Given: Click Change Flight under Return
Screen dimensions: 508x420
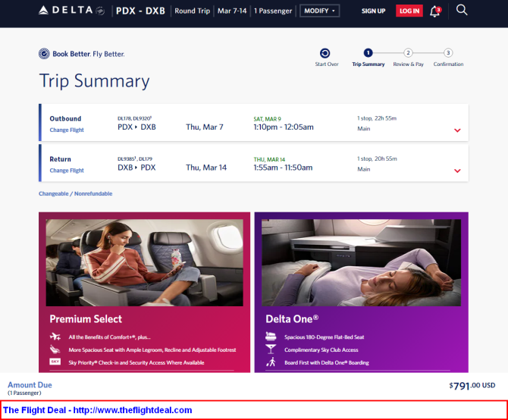Looking at the screenshot, I should click(67, 171).
